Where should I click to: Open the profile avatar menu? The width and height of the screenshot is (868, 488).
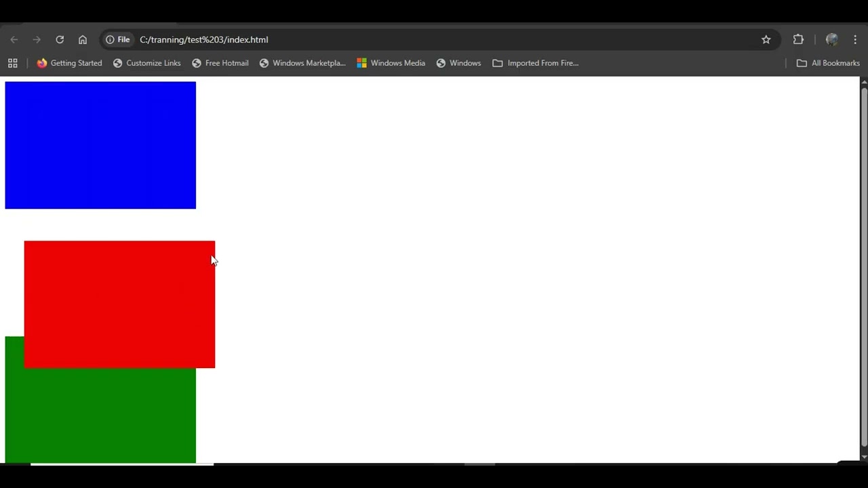tap(832, 39)
